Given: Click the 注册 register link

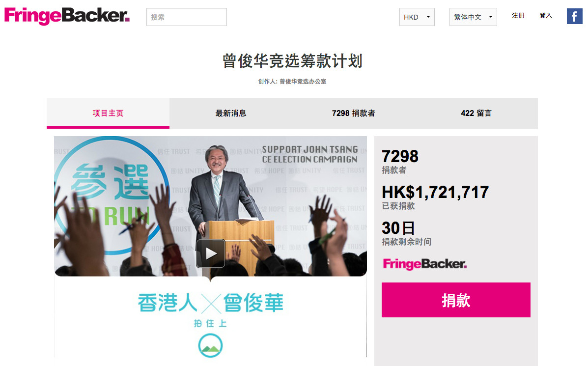Looking at the screenshot, I should tap(518, 15).
